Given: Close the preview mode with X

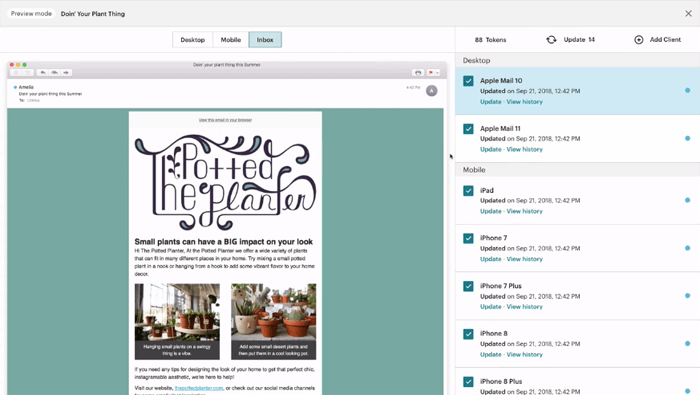Looking at the screenshot, I should pyautogui.click(x=688, y=13).
